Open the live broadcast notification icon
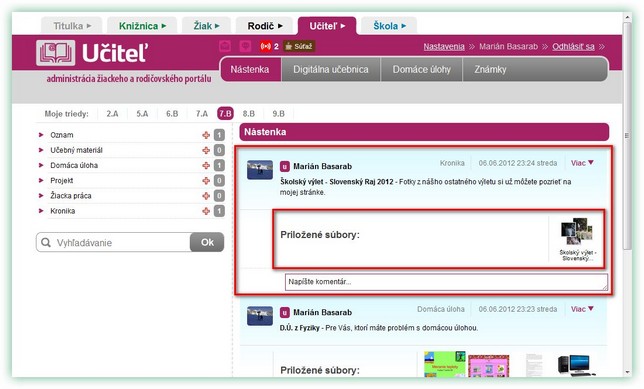The image size is (644, 389). point(265,46)
